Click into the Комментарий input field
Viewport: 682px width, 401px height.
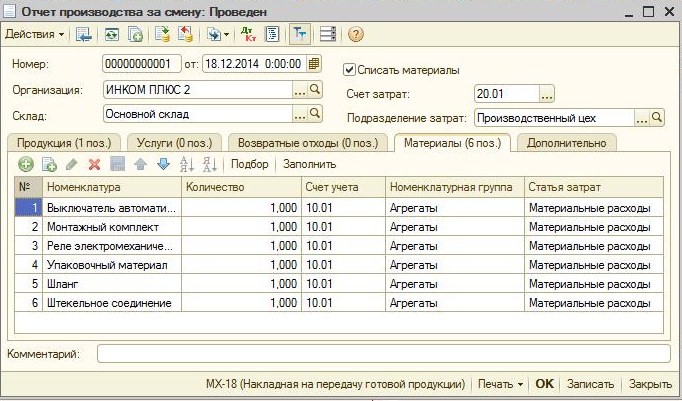click(383, 353)
